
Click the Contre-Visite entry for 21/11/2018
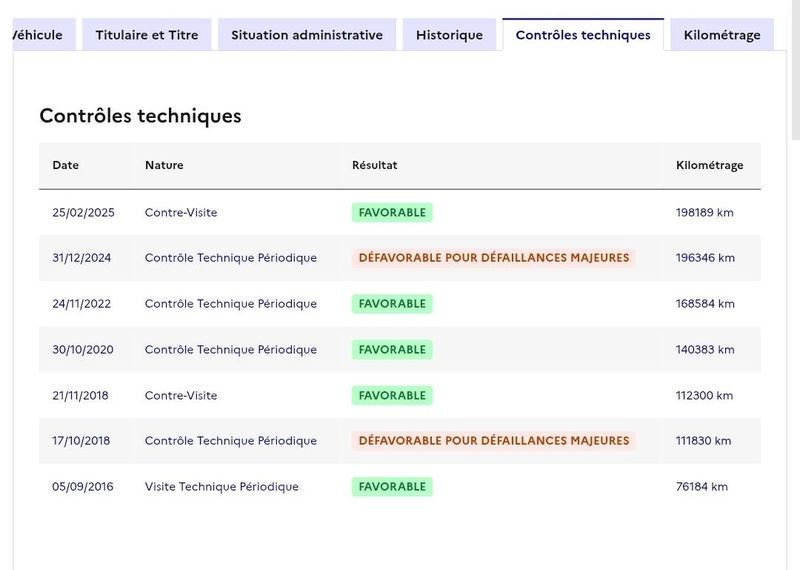click(181, 395)
